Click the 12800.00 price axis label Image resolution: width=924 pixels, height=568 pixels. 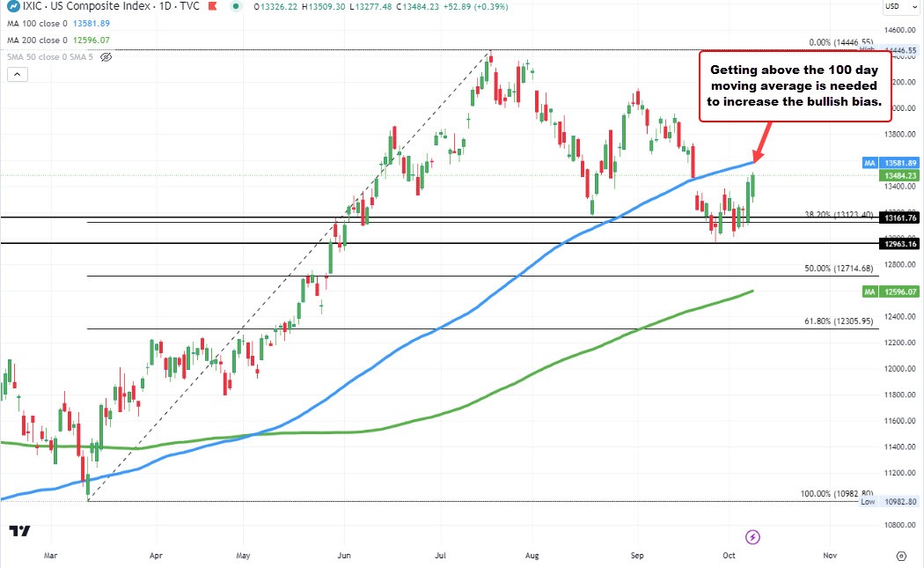900,264
